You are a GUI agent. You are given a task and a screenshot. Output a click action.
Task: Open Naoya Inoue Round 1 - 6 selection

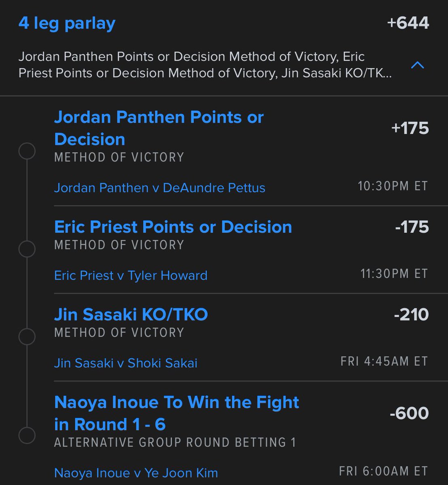coord(177,413)
